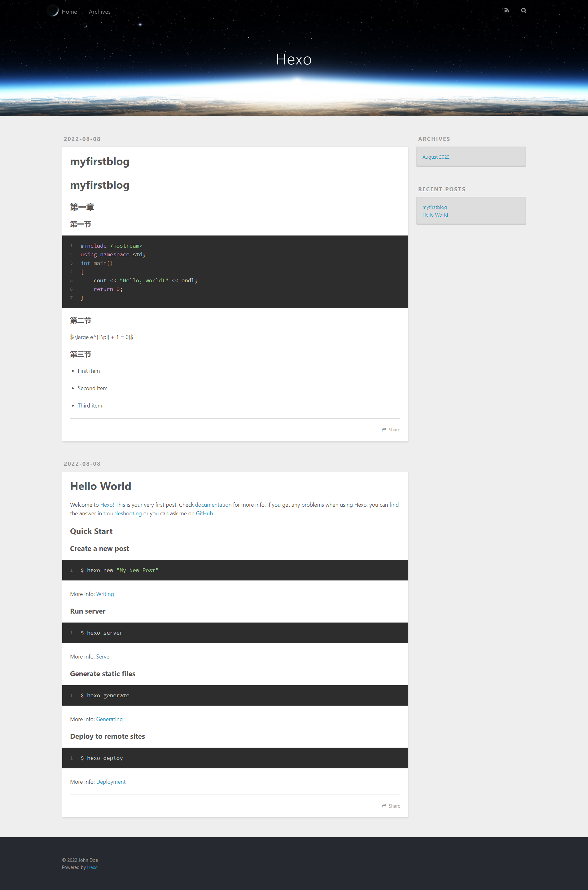
Task: Click the 'using namespace std;' code line
Action: coord(113,254)
